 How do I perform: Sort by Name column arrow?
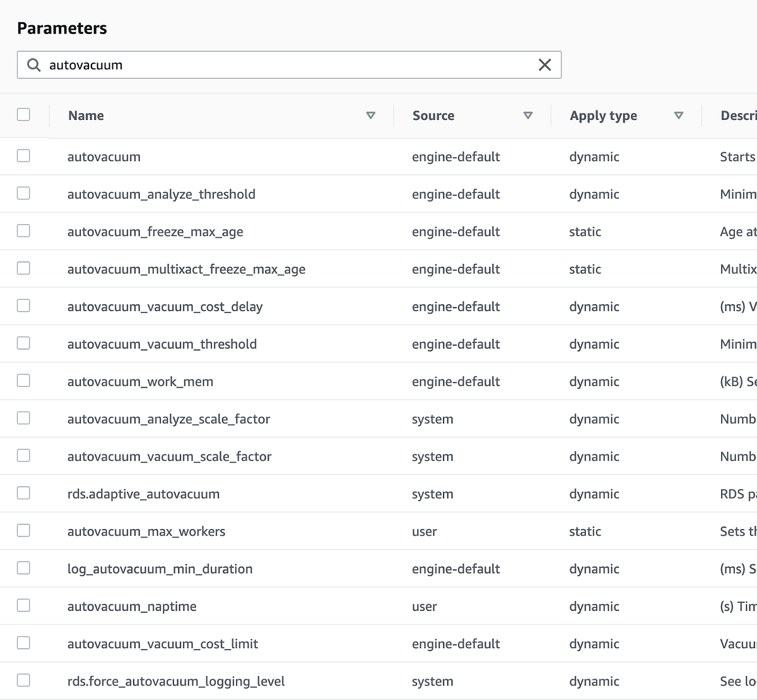[371, 116]
